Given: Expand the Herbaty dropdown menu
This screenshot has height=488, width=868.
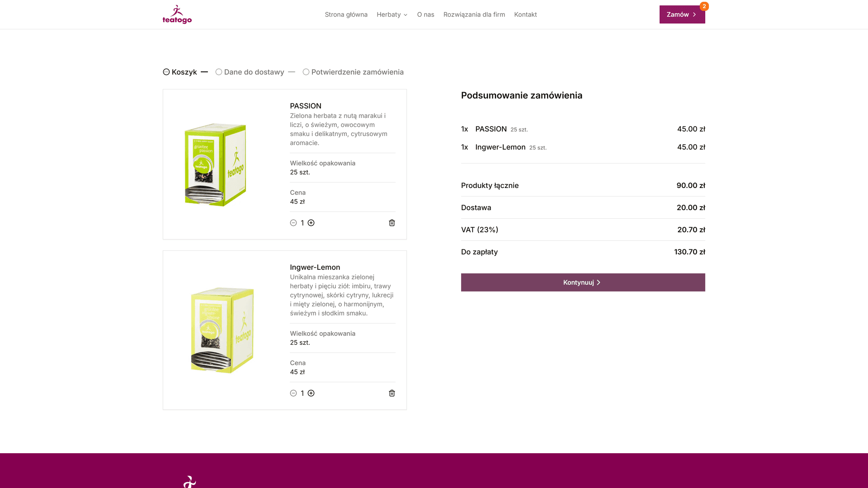Looking at the screenshot, I should (392, 14).
